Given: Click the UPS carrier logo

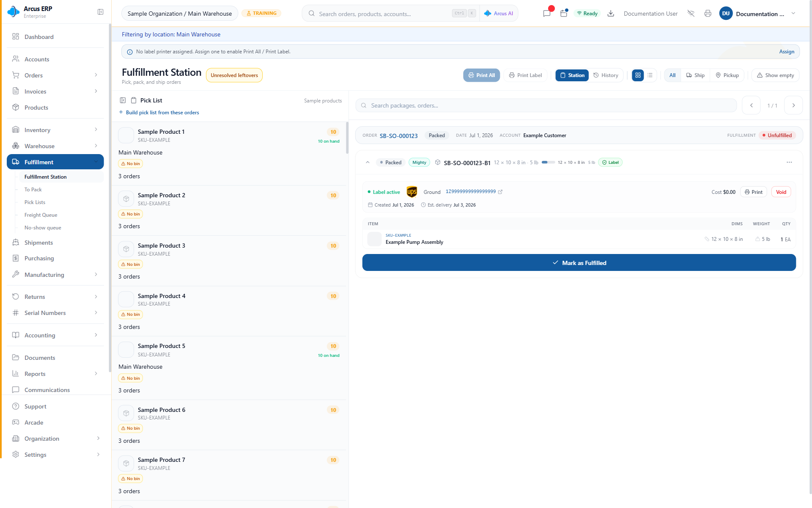Looking at the screenshot, I should [412, 192].
